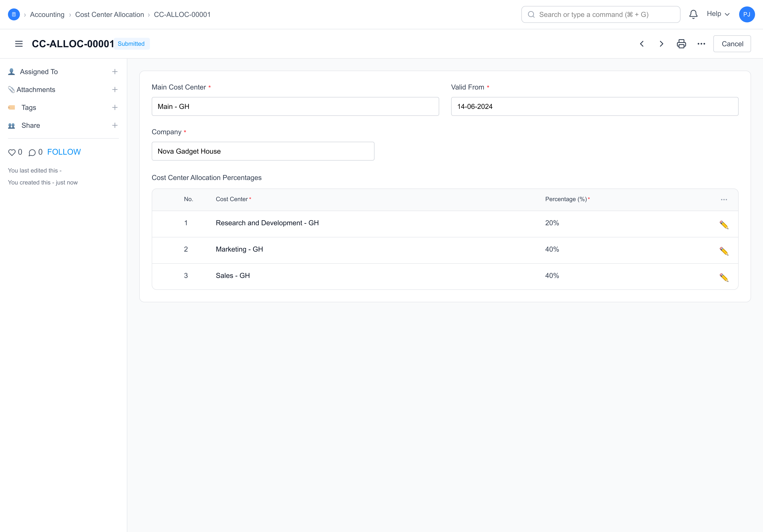This screenshot has width=763, height=532.
Task: Click the Sales row 40% value
Action: point(552,276)
